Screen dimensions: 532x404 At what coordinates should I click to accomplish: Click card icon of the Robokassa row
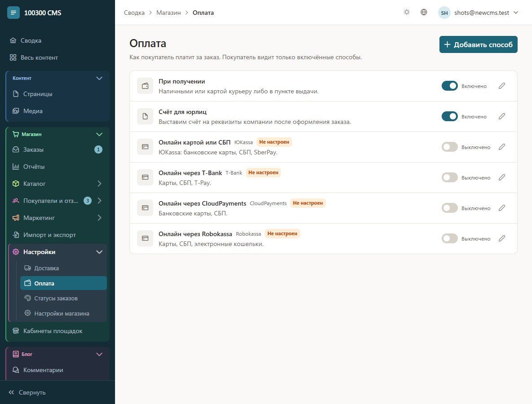click(145, 238)
